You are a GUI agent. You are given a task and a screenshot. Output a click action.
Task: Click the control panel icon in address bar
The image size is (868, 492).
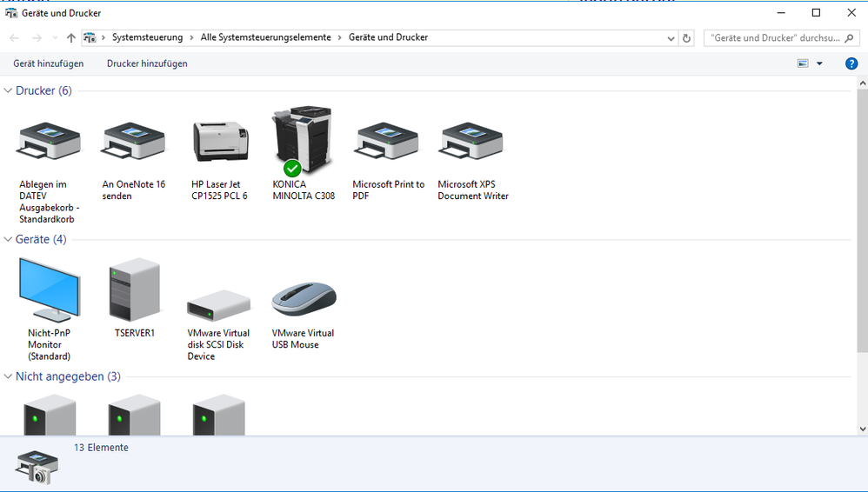coord(89,37)
